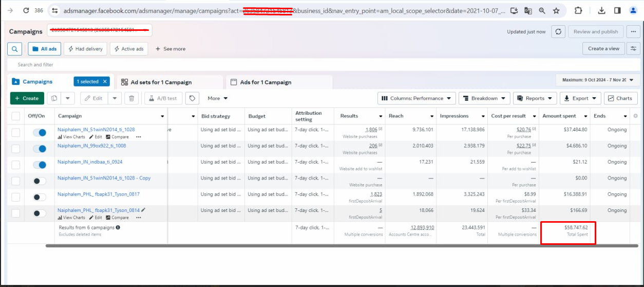Open Results column header dropdown arrow
644x287 pixels.
click(381, 116)
